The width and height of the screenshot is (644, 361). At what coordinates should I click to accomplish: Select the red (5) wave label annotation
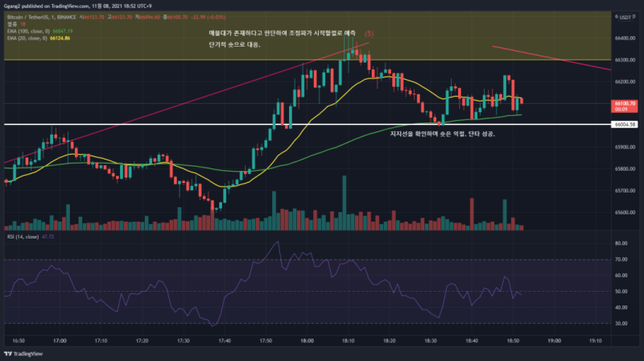coord(369,34)
